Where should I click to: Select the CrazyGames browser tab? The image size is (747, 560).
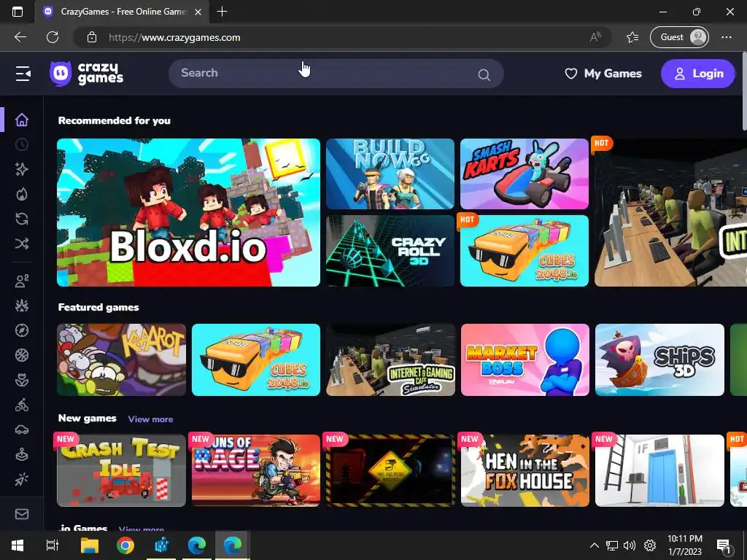(x=122, y=12)
